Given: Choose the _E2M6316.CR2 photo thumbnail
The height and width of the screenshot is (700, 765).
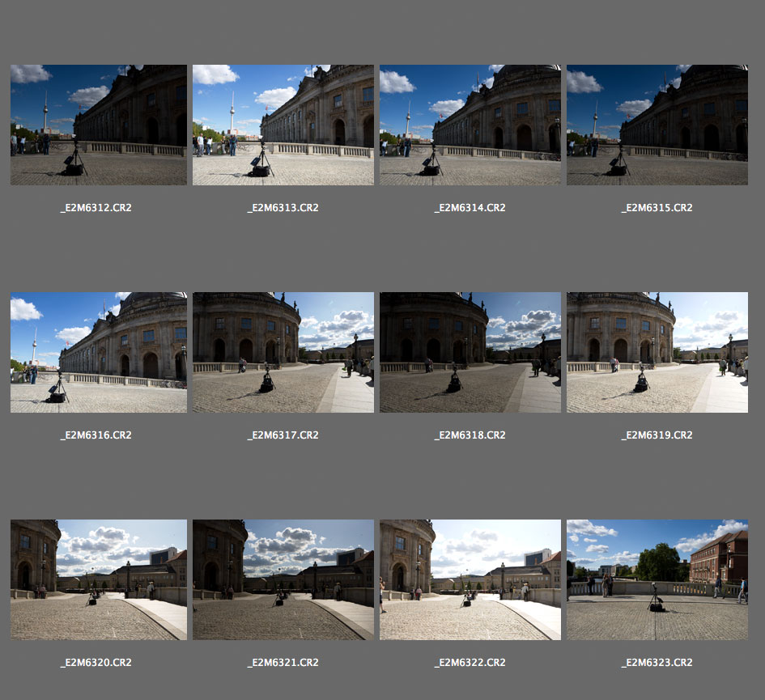Looking at the screenshot, I should coord(98,352).
